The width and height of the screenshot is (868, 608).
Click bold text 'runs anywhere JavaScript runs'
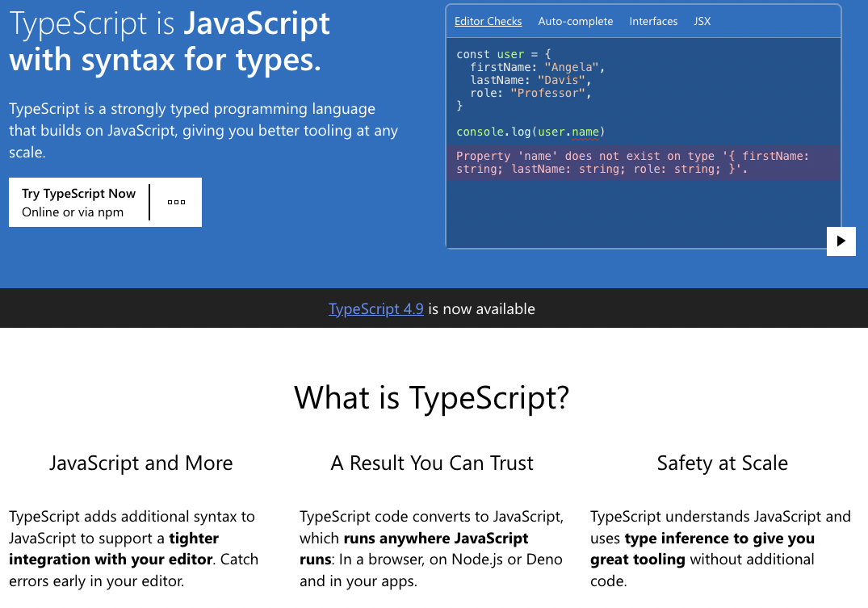pos(414,549)
